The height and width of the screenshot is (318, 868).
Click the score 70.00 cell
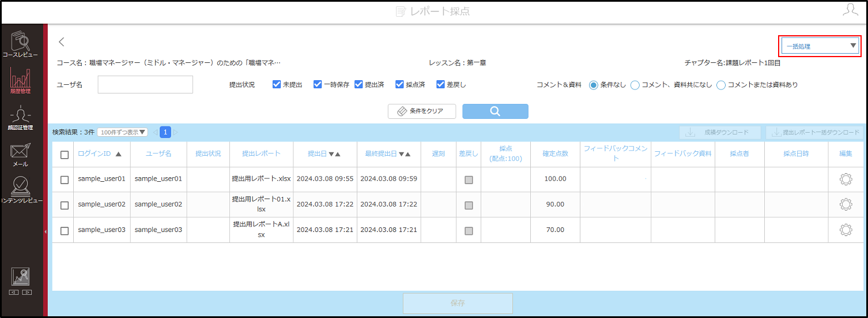(x=555, y=230)
